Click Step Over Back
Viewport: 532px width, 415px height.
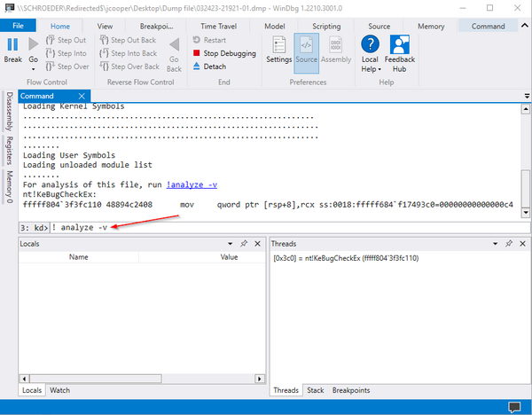coord(129,67)
